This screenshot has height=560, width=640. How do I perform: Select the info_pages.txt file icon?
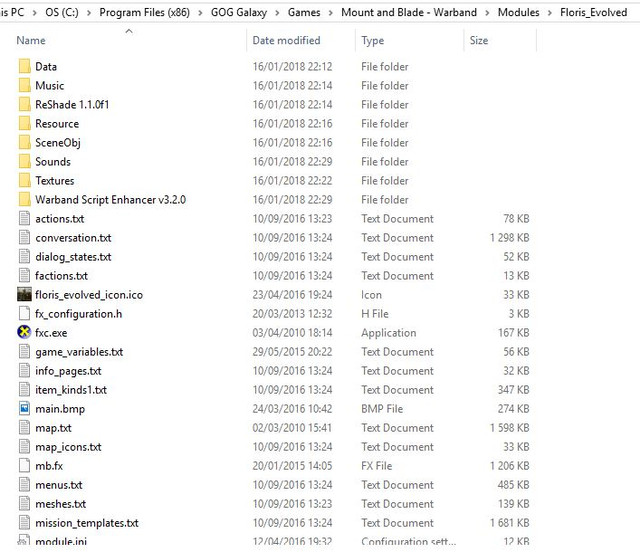coord(24,371)
